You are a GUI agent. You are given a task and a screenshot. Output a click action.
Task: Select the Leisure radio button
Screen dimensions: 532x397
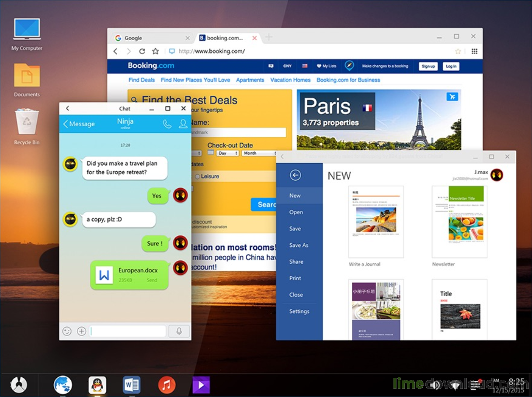coord(198,176)
